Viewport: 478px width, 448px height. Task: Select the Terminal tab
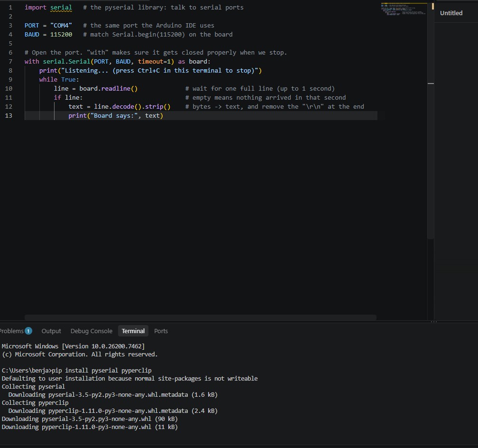tap(133, 331)
